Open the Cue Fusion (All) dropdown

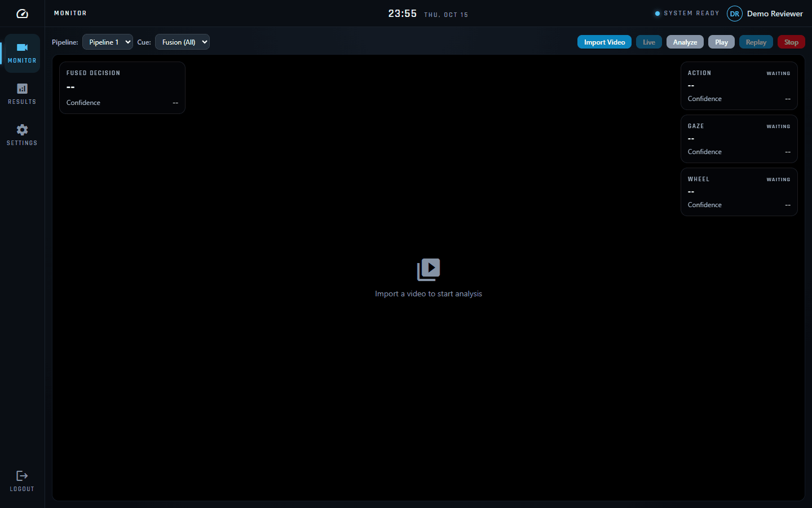click(x=182, y=42)
